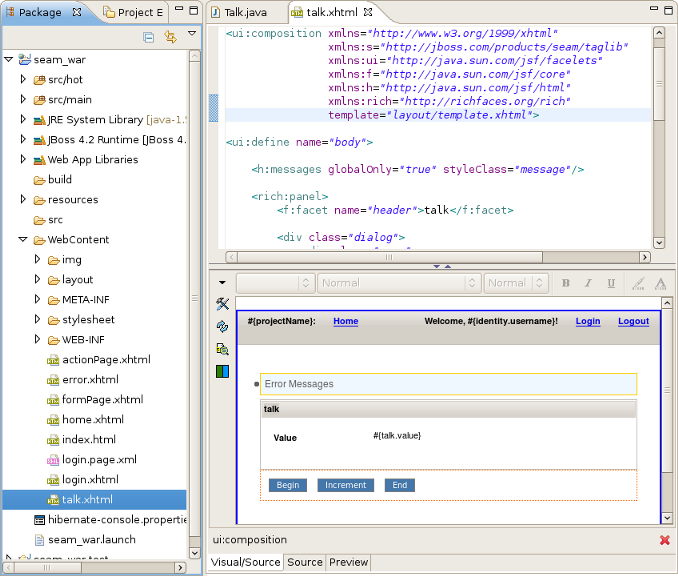
Task: Click the red X in ui:composition bar
Action: pos(665,540)
